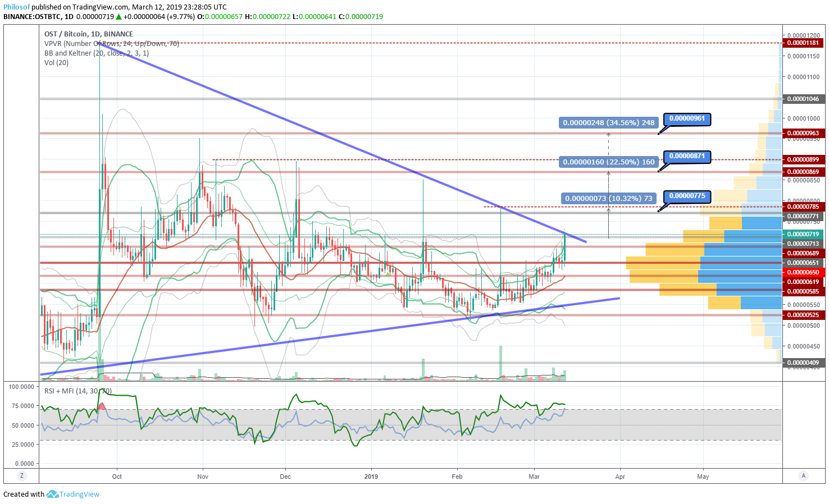Click the 2019 label on time axis
The width and height of the screenshot is (829, 504).
click(371, 476)
